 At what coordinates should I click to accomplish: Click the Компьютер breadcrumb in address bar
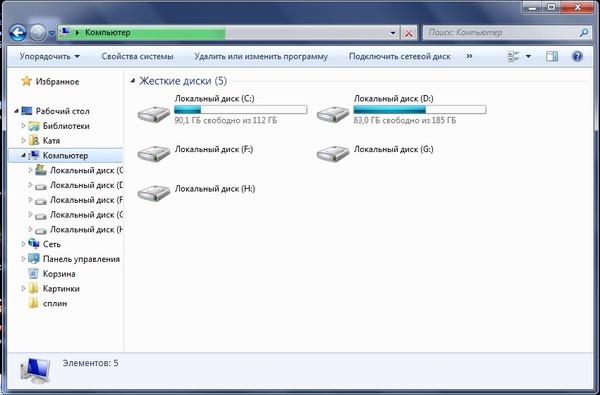(108, 33)
